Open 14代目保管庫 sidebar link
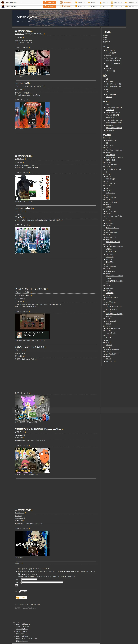Image resolution: width=138 pixels, height=644 pixels. click(110, 110)
